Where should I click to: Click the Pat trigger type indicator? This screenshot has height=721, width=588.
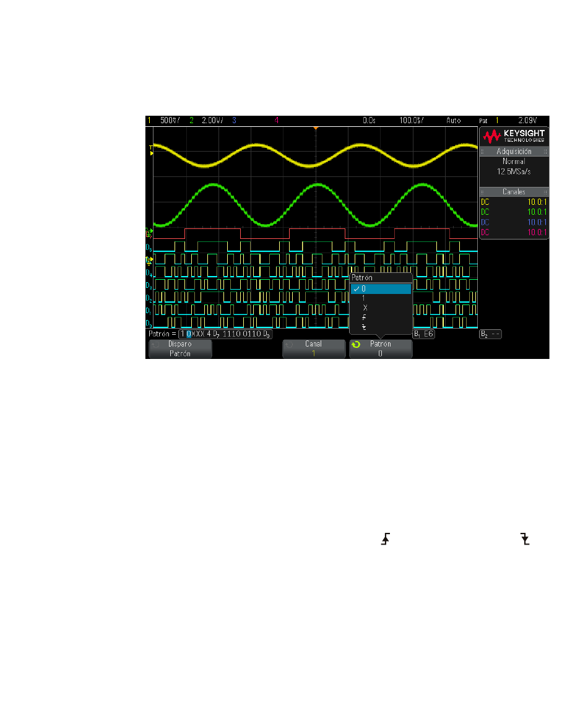[x=483, y=121]
